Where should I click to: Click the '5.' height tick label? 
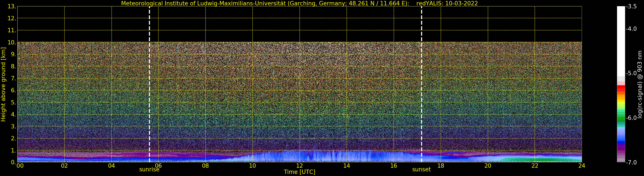13,102
